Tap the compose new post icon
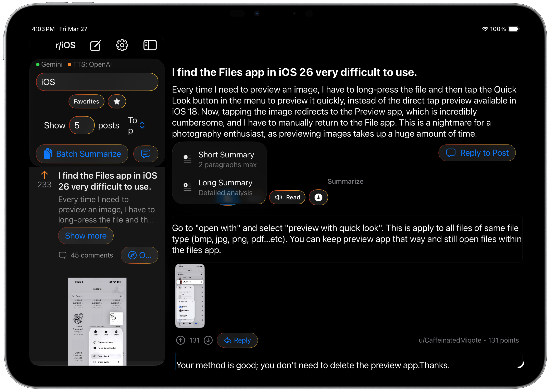 coord(95,45)
